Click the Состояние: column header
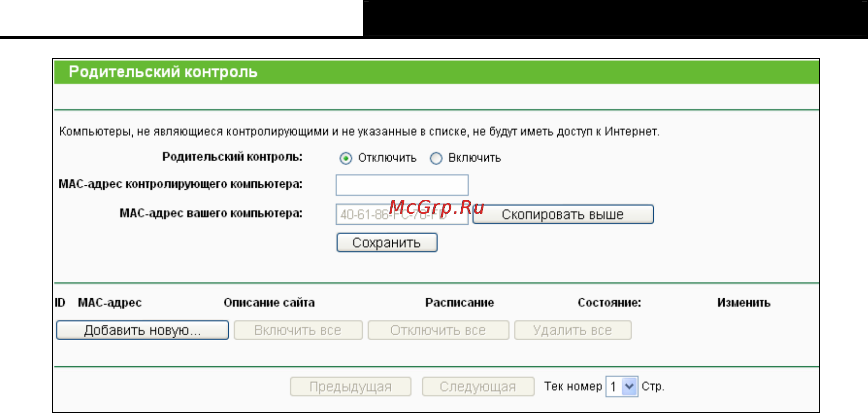The height and width of the screenshot is (413, 868). [x=609, y=303]
